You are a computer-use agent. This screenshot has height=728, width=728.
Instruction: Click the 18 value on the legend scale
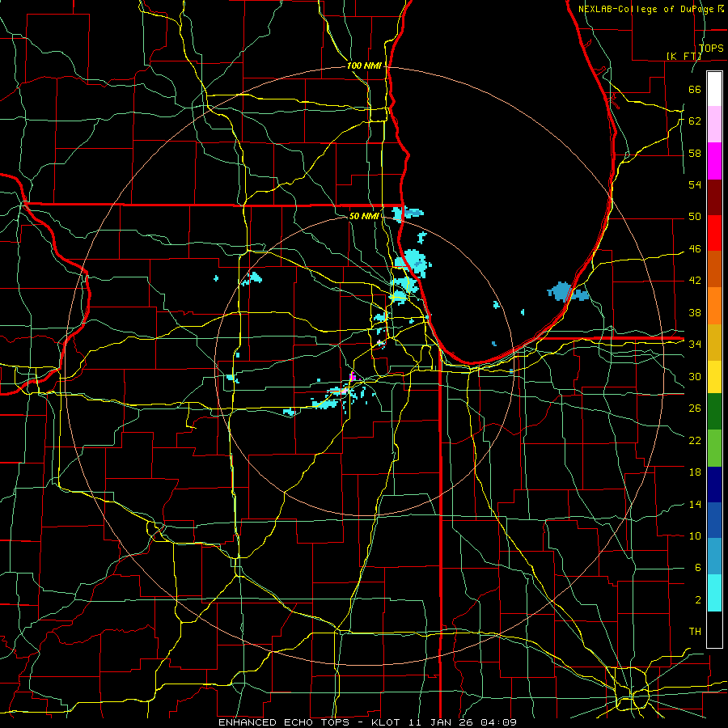click(x=695, y=472)
